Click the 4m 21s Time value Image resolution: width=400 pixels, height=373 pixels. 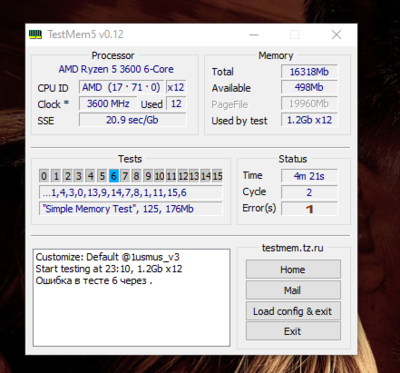coord(309,176)
